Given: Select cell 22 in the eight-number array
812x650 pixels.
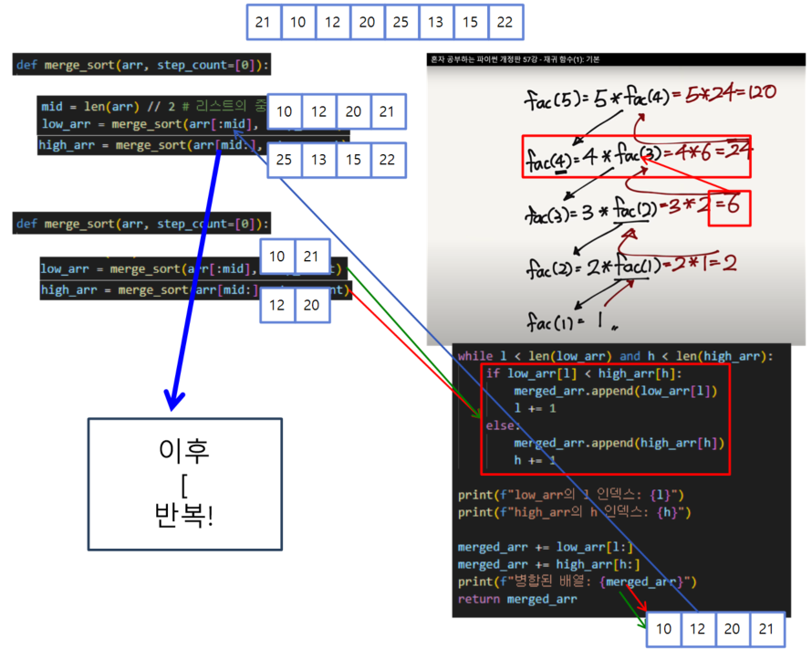Looking at the screenshot, I should click(x=505, y=22).
